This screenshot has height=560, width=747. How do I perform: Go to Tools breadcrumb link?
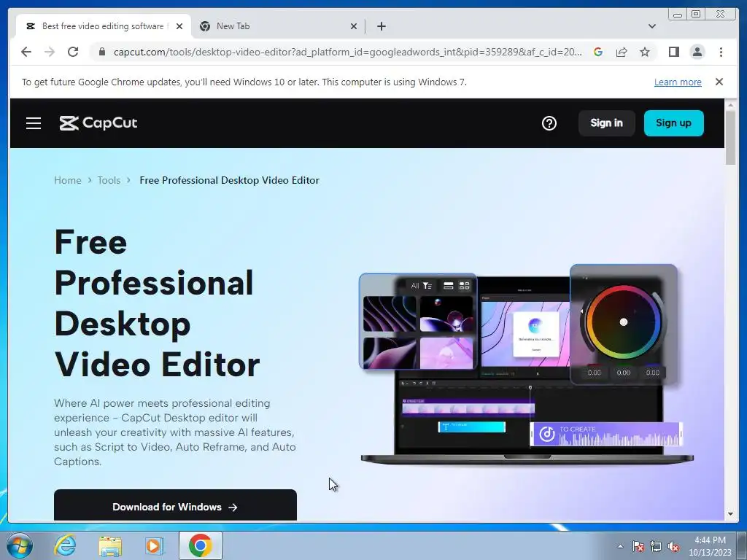coord(109,180)
